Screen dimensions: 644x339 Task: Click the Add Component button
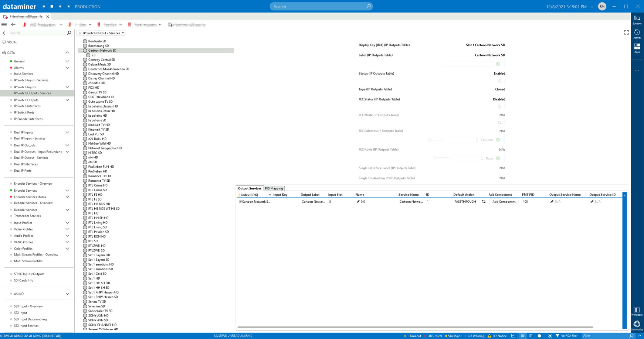pyautogui.click(x=504, y=202)
